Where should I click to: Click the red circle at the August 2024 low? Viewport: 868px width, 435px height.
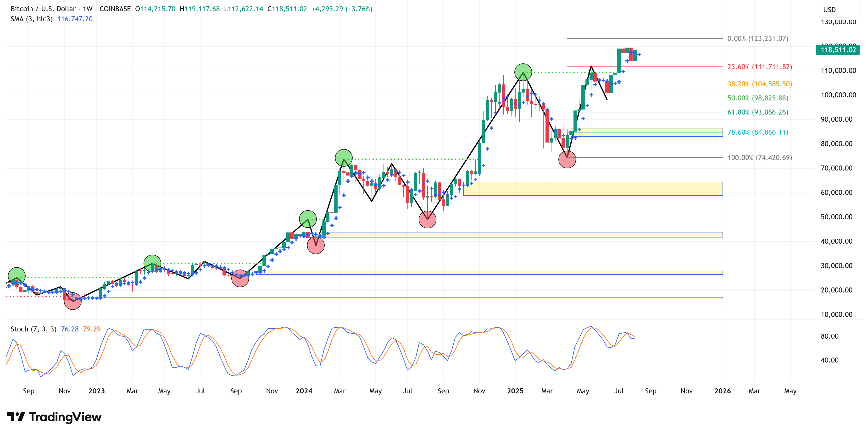(x=427, y=220)
